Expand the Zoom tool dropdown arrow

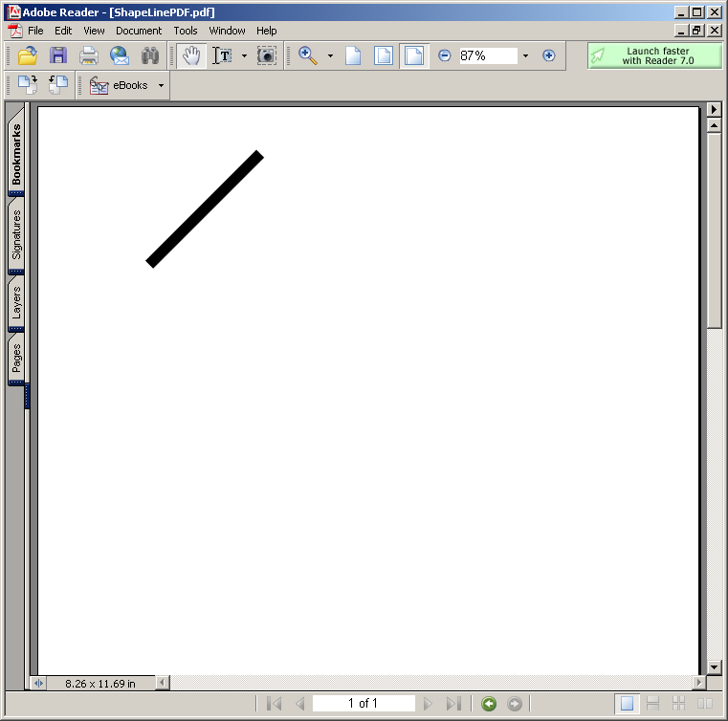pos(330,55)
